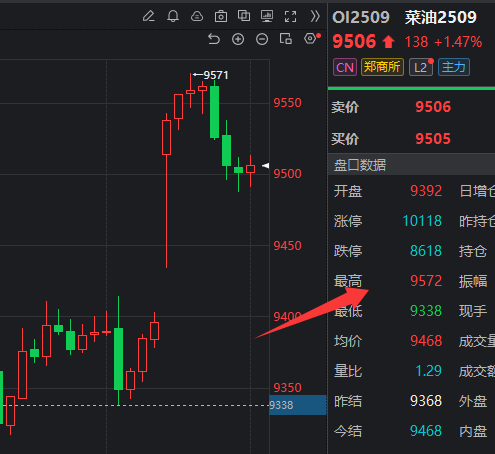Take a chart snapshot with camera icon
Screen dimensions: 495x454
pos(221,16)
